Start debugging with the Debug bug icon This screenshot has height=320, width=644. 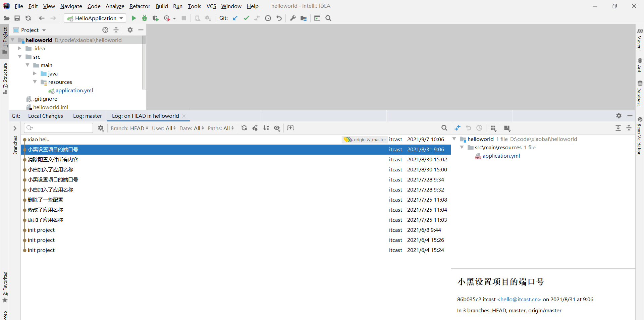point(145,18)
